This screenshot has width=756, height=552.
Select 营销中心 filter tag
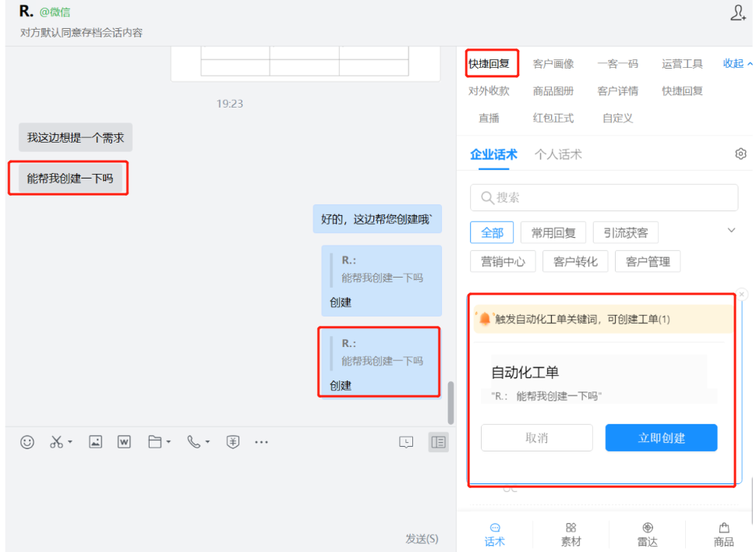click(x=503, y=261)
